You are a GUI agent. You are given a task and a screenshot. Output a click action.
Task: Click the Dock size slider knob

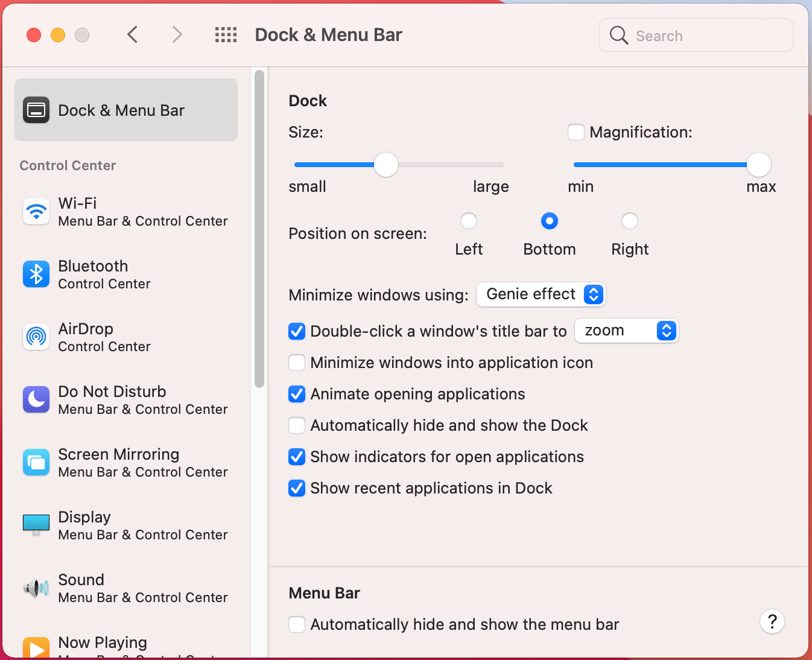click(x=386, y=165)
